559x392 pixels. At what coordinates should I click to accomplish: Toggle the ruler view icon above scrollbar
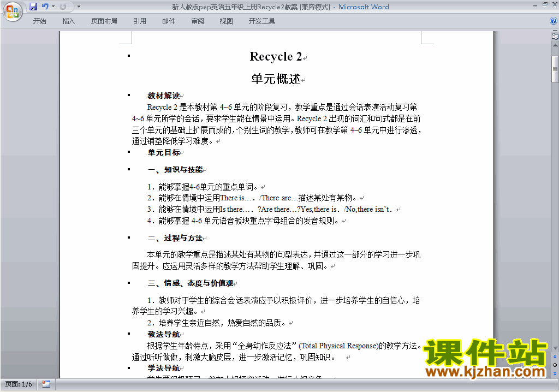click(x=555, y=36)
